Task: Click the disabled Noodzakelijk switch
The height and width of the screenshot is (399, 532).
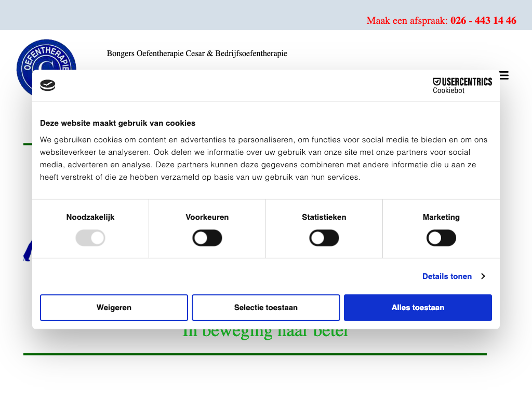Action: 90,238
